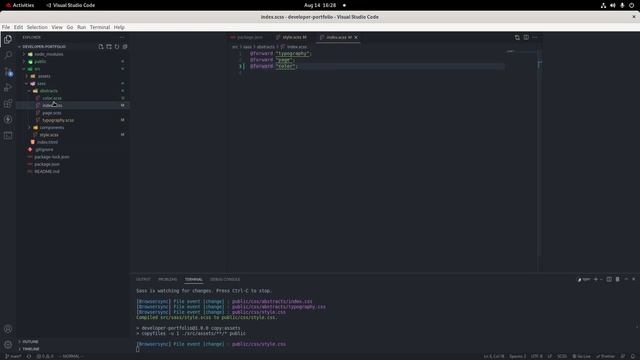
Task: Open the Accounts icon in the activity bar
Action: (8, 329)
